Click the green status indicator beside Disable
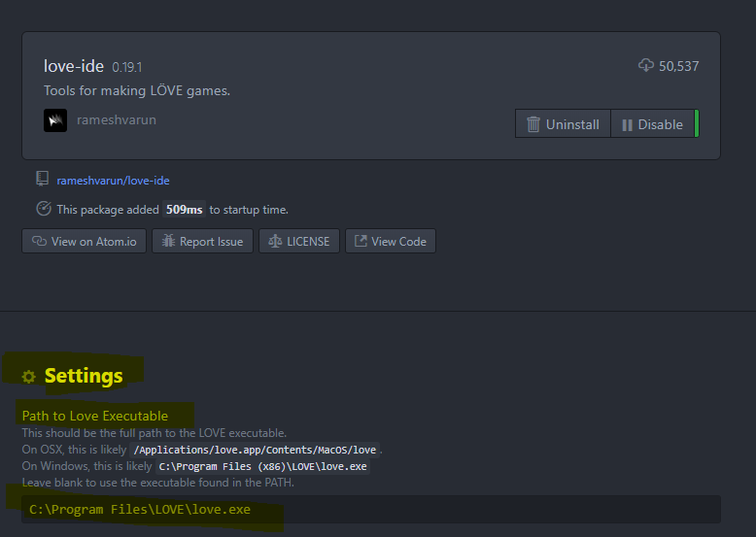This screenshot has height=537, width=756. tap(697, 123)
